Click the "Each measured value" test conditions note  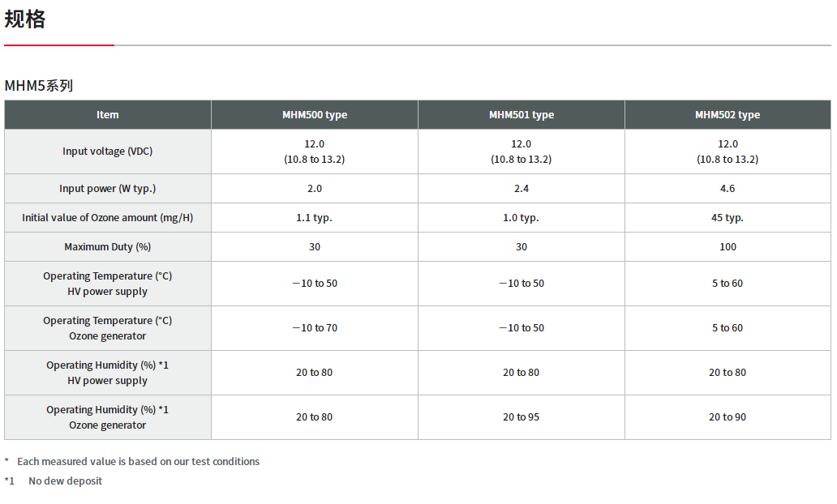pos(138,462)
